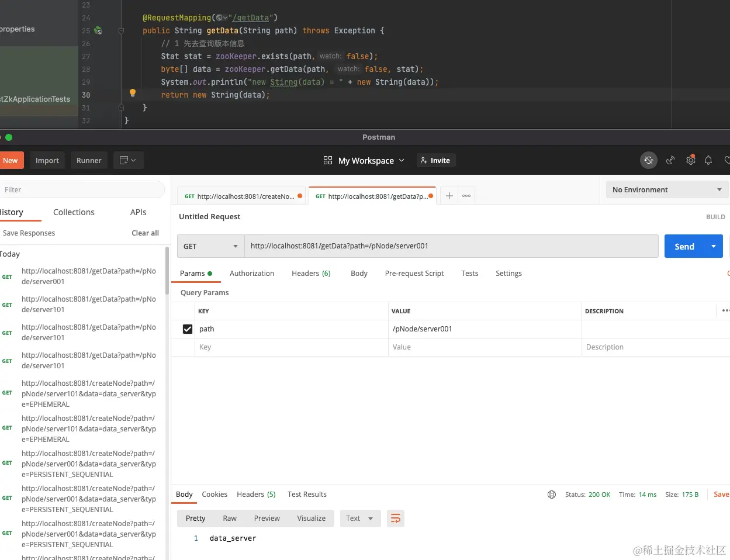Click the /getData mapping link in IDE
Image resolution: width=730 pixels, height=560 pixels.
[250, 18]
